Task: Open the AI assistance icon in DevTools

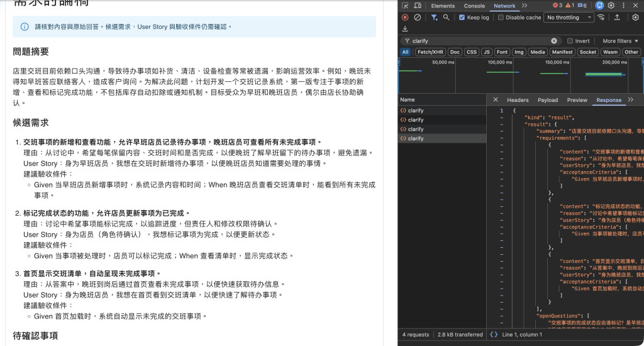Action: 599,5
